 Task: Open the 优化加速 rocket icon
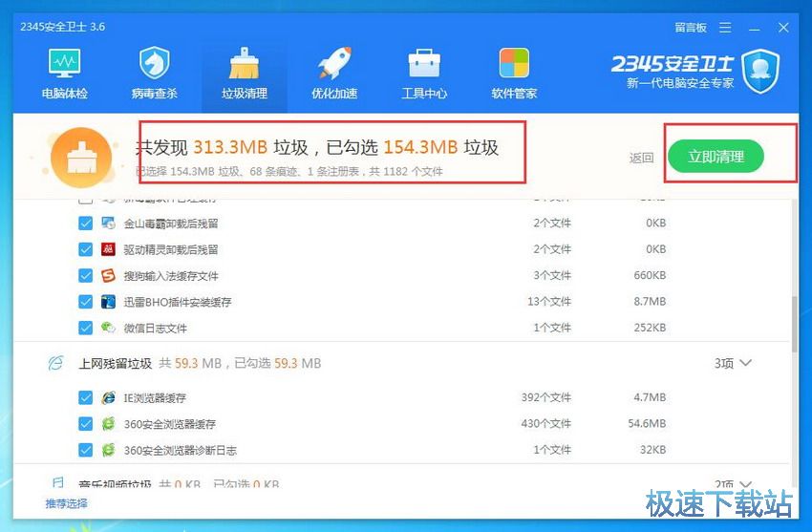(334, 63)
